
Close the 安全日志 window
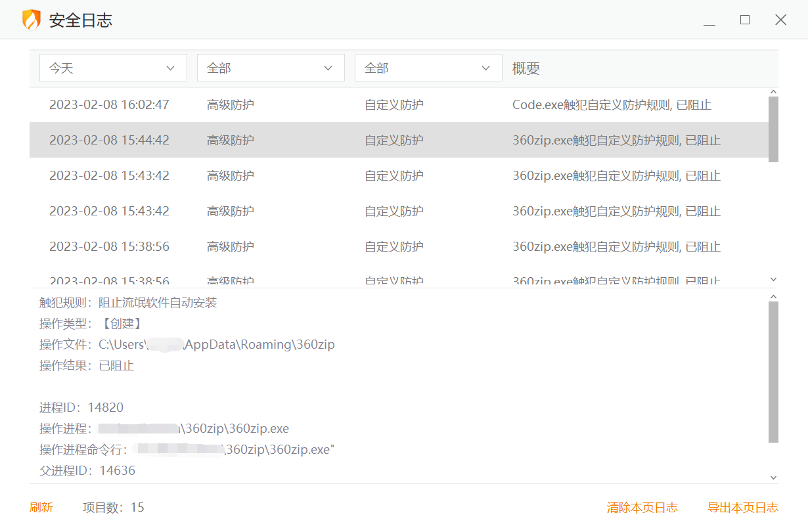tap(780, 20)
